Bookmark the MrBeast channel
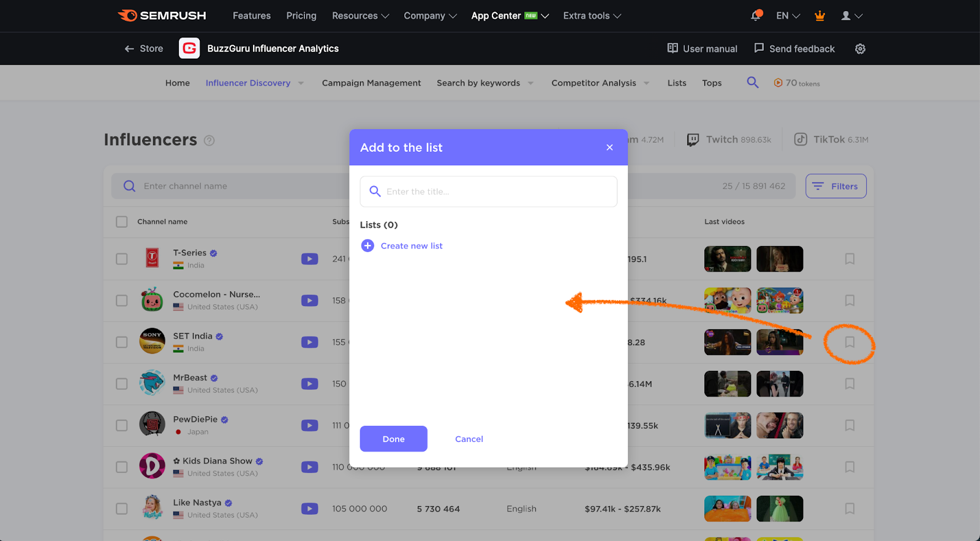Image resolution: width=980 pixels, height=541 pixels. [x=850, y=384]
